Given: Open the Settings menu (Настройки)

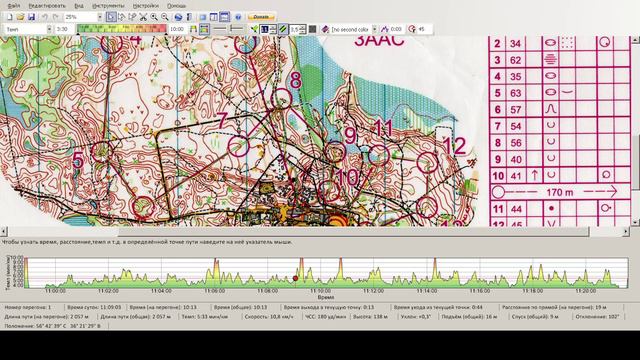Looking at the screenshot, I should pos(146,6).
